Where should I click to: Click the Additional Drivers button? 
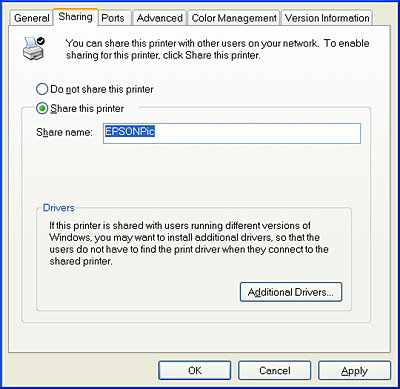click(291, 292)
